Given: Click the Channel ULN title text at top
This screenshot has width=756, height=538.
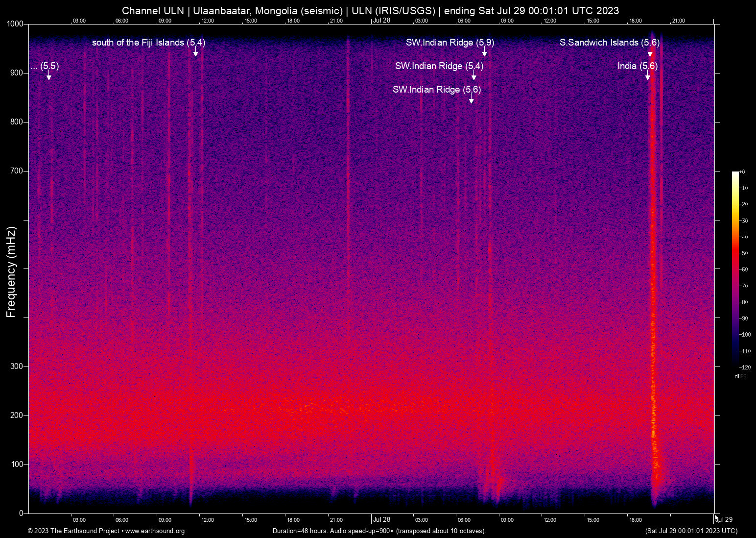Looking at the screenshot, I should (370, 10).
